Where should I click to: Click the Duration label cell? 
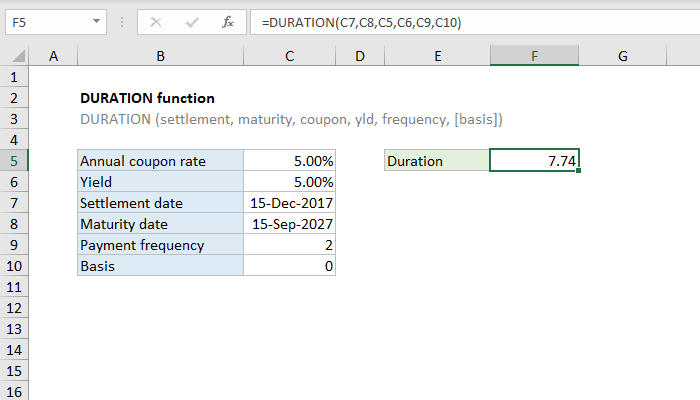[437, 161]
